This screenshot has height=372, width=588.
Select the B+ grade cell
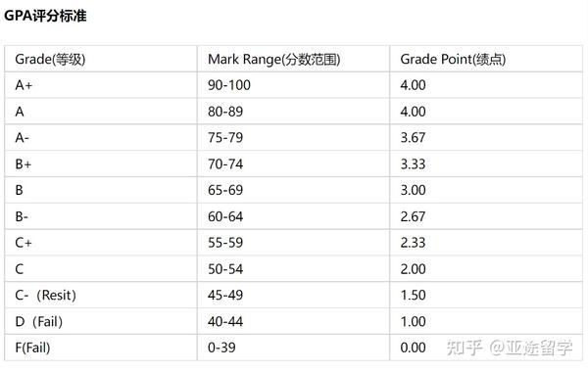[101, 163]
